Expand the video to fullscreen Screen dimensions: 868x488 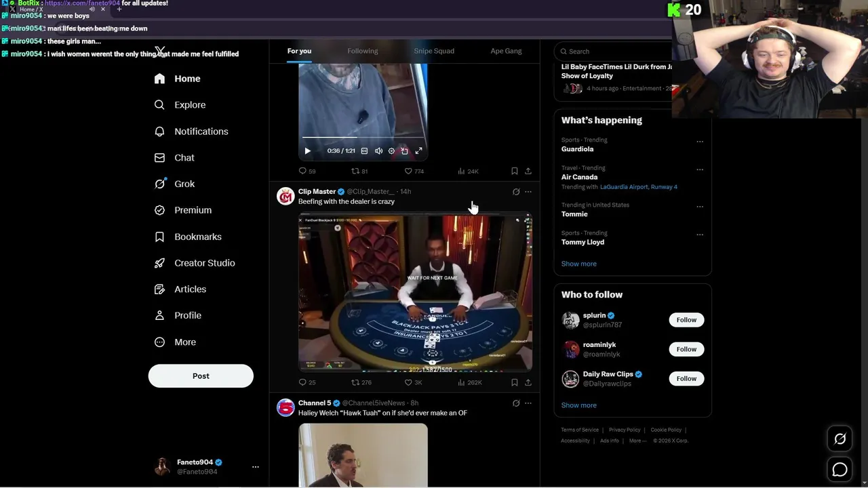point(418,151)
